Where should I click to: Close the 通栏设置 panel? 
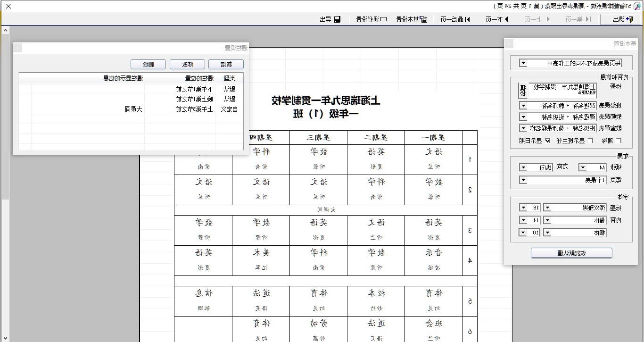[x=17, y=48]
